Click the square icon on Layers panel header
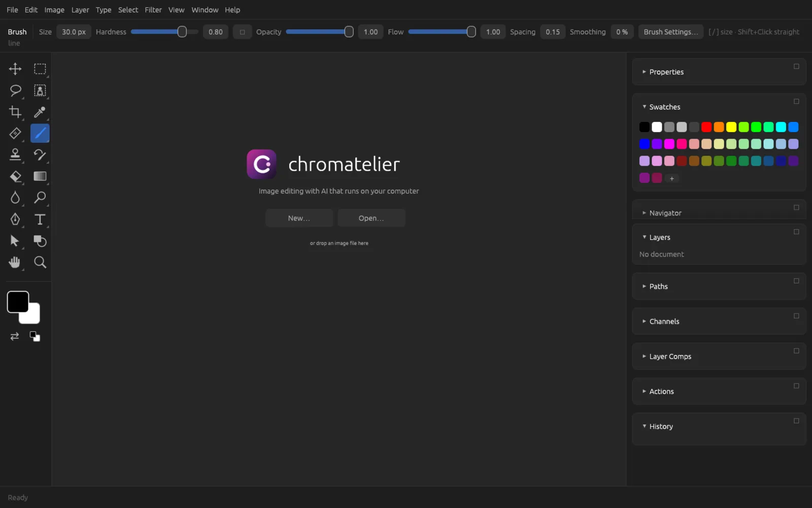Screen dimensions: 812x508 (796, 232)
